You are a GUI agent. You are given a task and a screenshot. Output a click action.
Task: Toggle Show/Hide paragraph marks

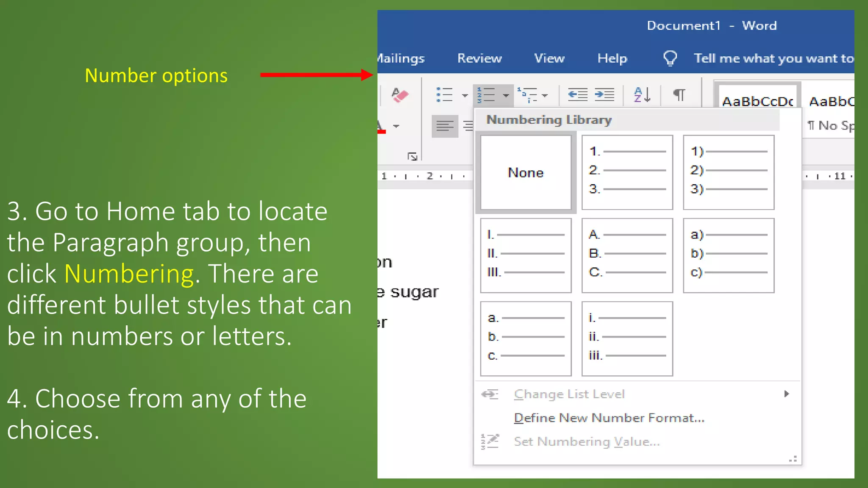tap(679, 95)
